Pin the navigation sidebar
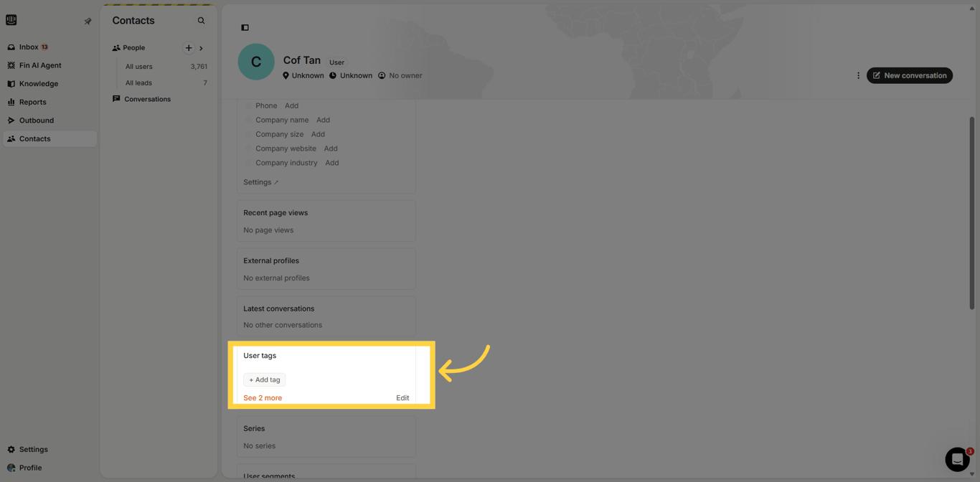 [88, 21]
